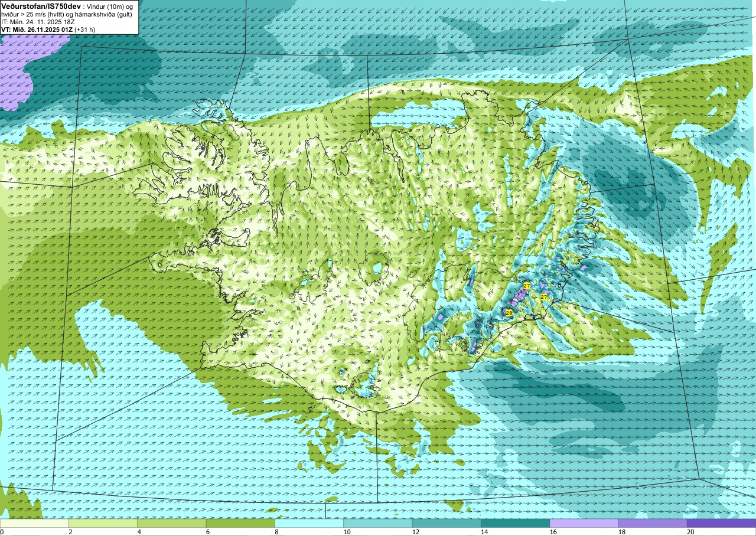Image resolution: width=756 pixels, height=536 pixels.
Task: Pick the turquoise 10–12 m/s legend swatch
Action: [378, 523]
